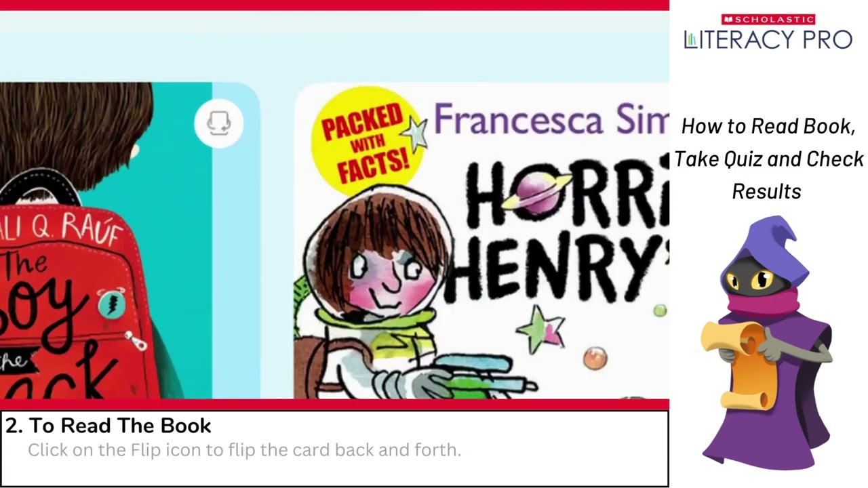Open the Horrid Henry book cover

pyautogui.click(x=481, y=241)
